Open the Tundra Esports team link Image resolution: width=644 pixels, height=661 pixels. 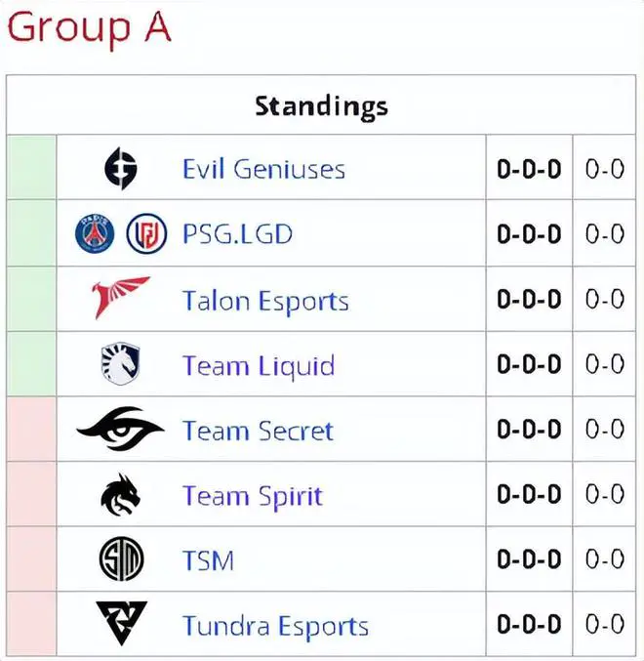click(275, 626)
